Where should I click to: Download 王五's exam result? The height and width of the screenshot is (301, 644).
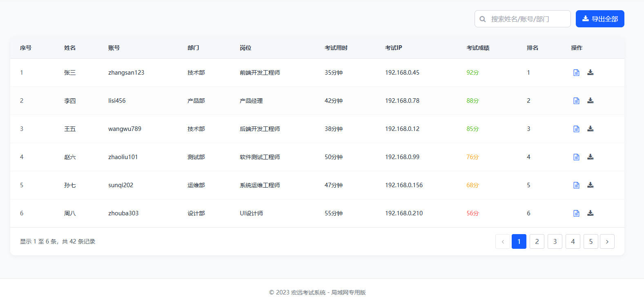[590, 129]
